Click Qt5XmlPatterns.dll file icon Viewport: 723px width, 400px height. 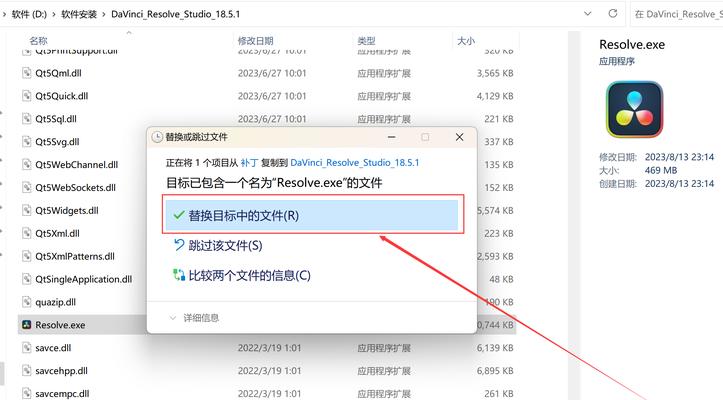(x=27, y=256)
